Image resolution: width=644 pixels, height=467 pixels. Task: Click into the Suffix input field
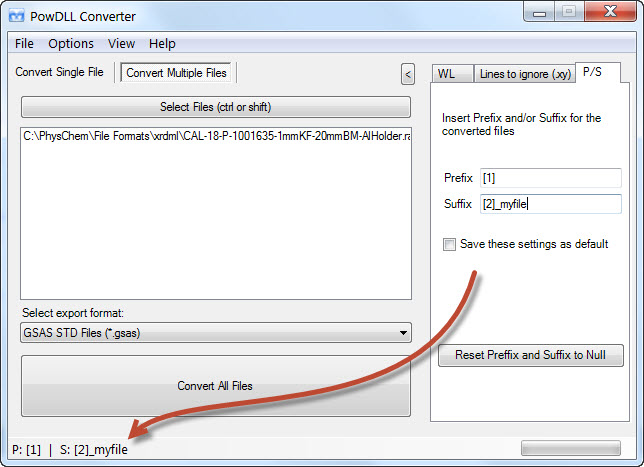(x=550, y=204)
